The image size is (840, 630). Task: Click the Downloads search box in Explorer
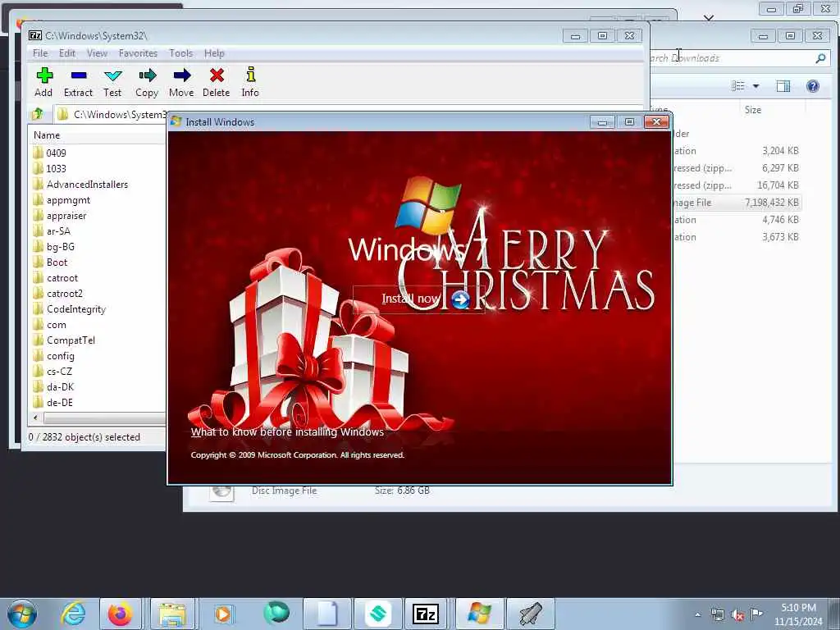pos(731,58)
